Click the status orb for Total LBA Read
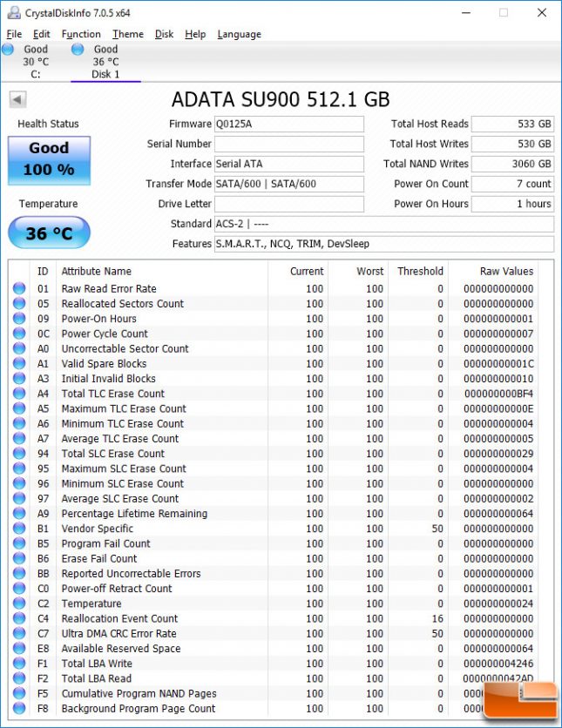This screenshot has width=562, height=728. [19, 678]
